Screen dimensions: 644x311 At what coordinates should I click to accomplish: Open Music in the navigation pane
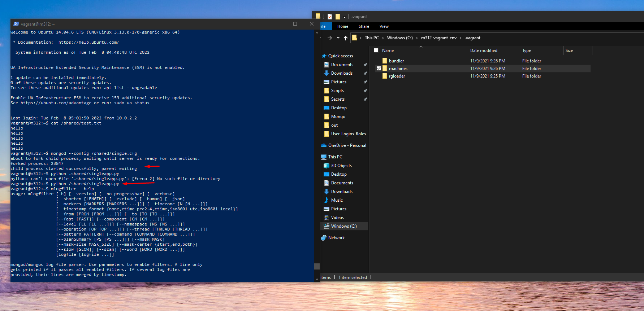[337, 200]
